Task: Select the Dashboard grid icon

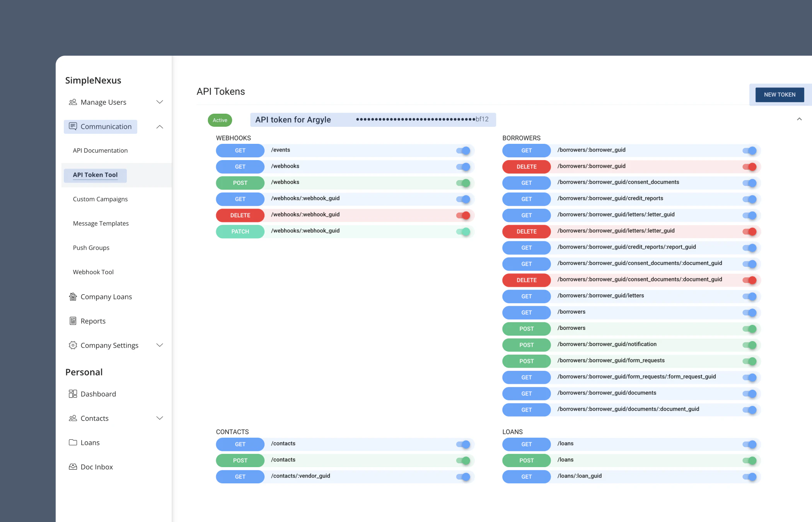Action: tap(73, 394)
